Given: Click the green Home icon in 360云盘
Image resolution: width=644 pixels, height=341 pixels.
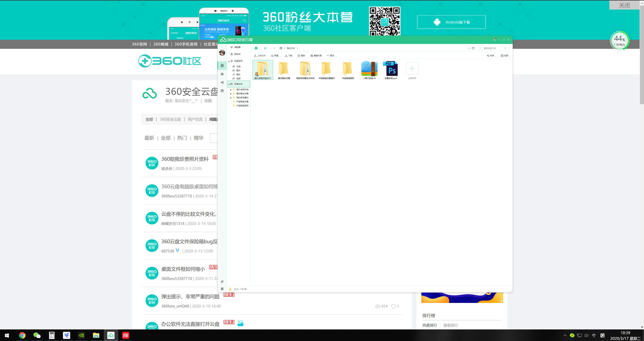Looking at the screenshot, I should coord(256,48).
